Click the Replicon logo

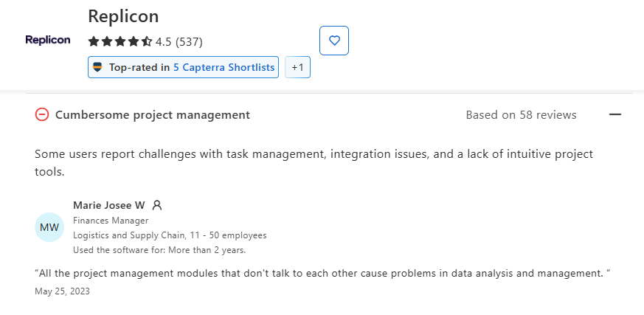pyautogui.click(x=48, y=41)
